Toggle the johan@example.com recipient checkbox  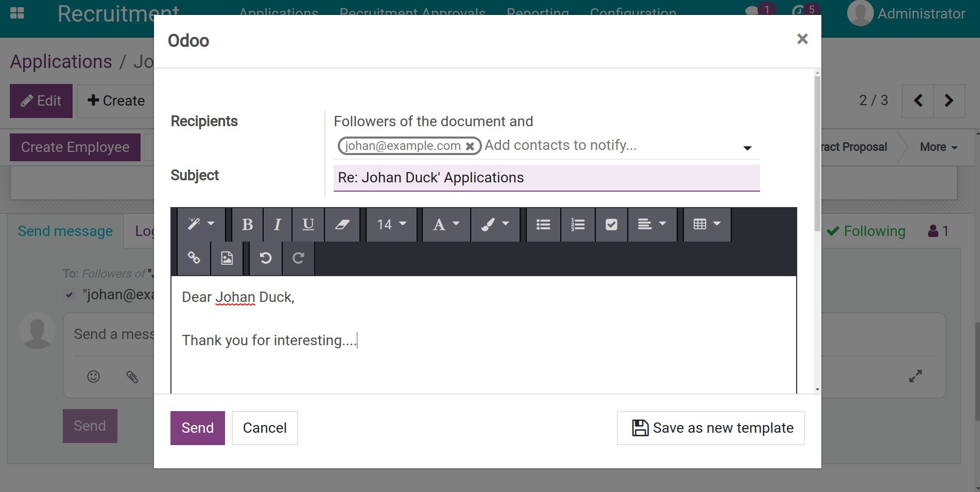[x=69, y=295]
